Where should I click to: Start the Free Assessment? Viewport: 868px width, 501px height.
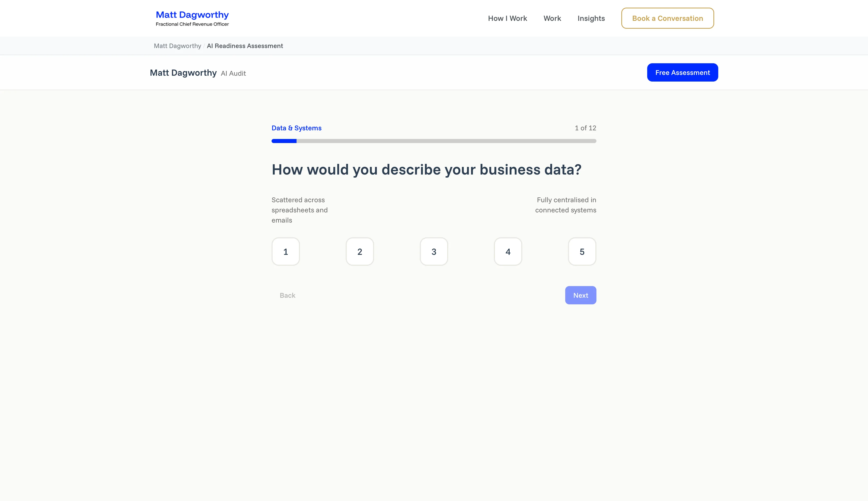coord(682,73)
